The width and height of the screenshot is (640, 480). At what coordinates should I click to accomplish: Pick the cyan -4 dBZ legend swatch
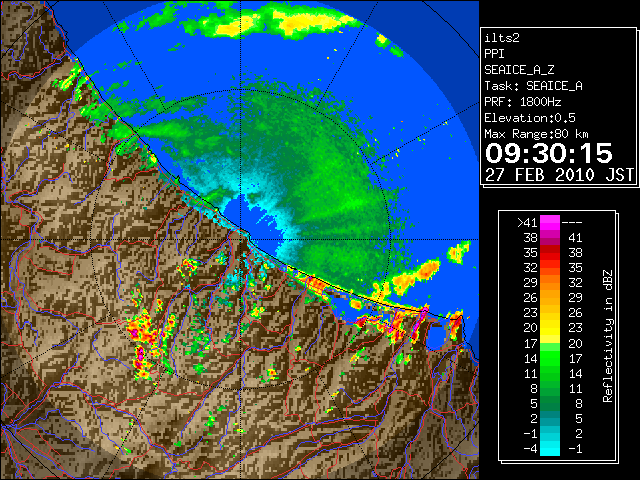tap(550, 449)
